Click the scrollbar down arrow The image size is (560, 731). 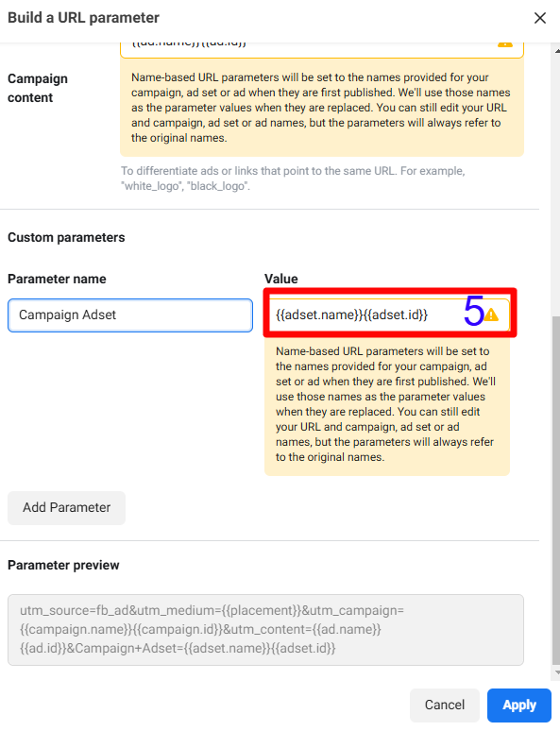pyautogui.click(x=556, y=671)
